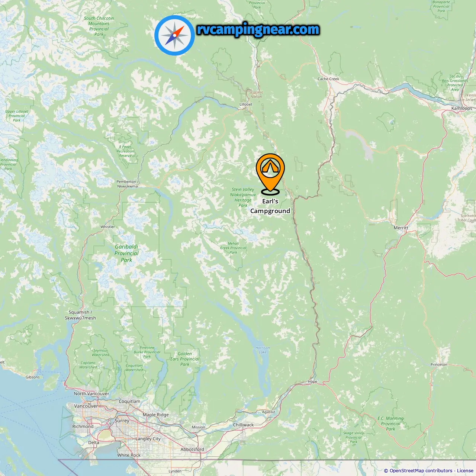The width and height of the screenshot is (476, 476).
Task: Click the Whistler town label
Action: tap(108, 227)
